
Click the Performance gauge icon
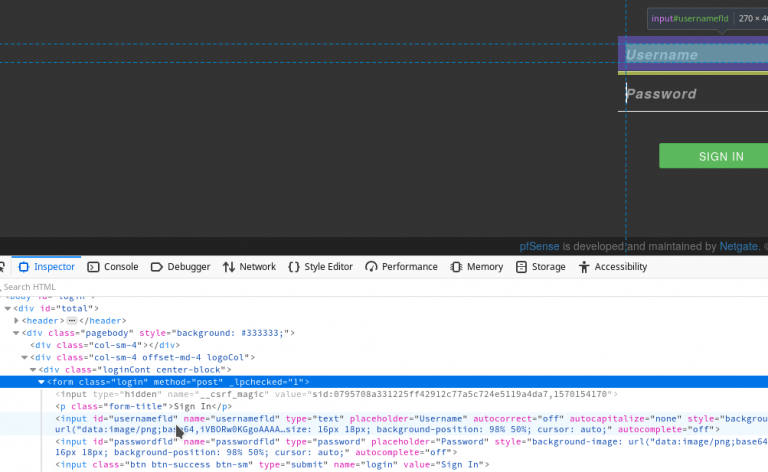point(371,267)
